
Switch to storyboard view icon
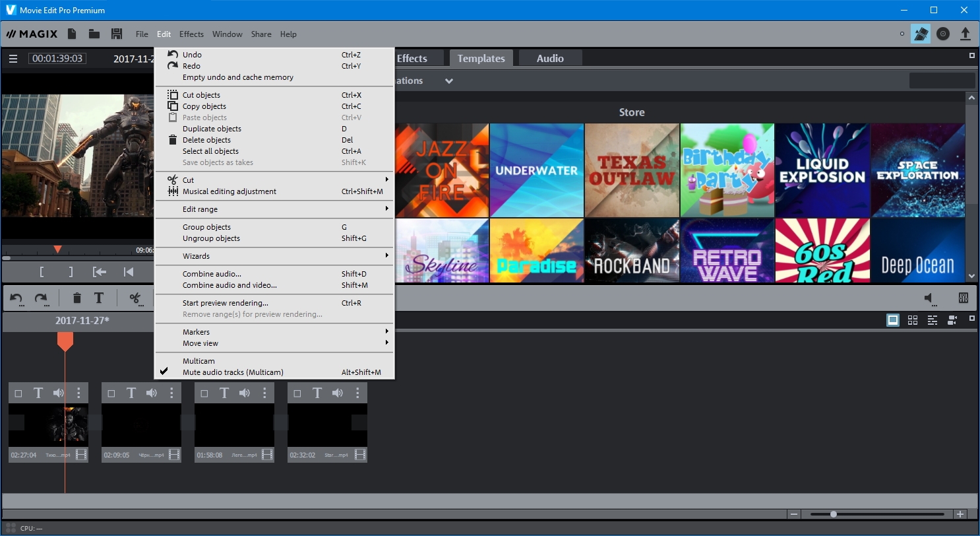click(x=893, y=320)
